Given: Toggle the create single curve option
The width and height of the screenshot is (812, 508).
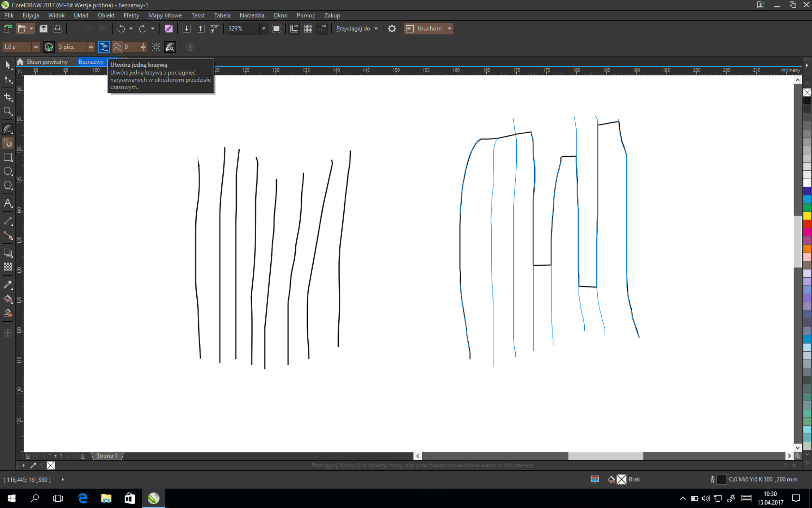Looking at the screenshot, I should pos(104,47).
